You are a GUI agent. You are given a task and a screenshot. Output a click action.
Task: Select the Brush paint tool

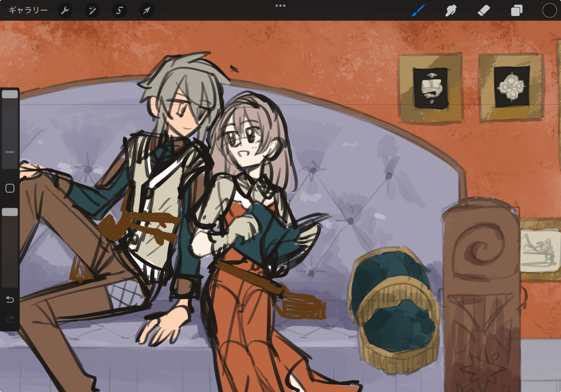click(418, 11)
